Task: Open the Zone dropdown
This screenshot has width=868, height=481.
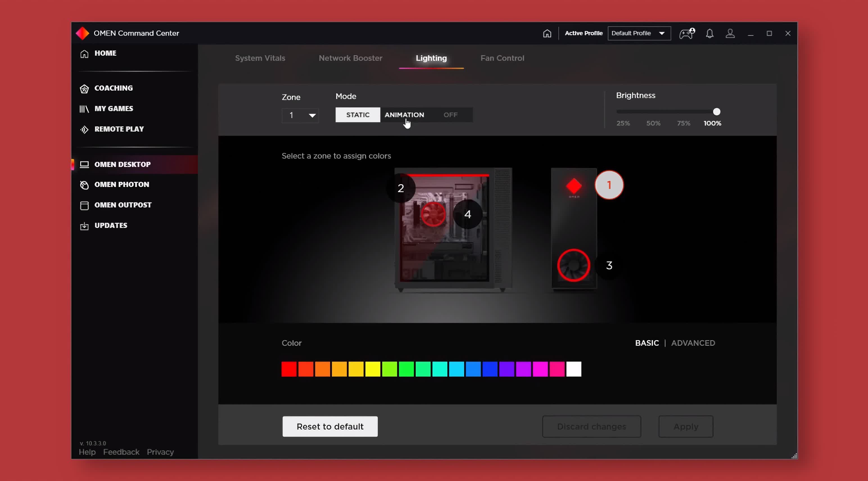Action: (x=300, y=115)
